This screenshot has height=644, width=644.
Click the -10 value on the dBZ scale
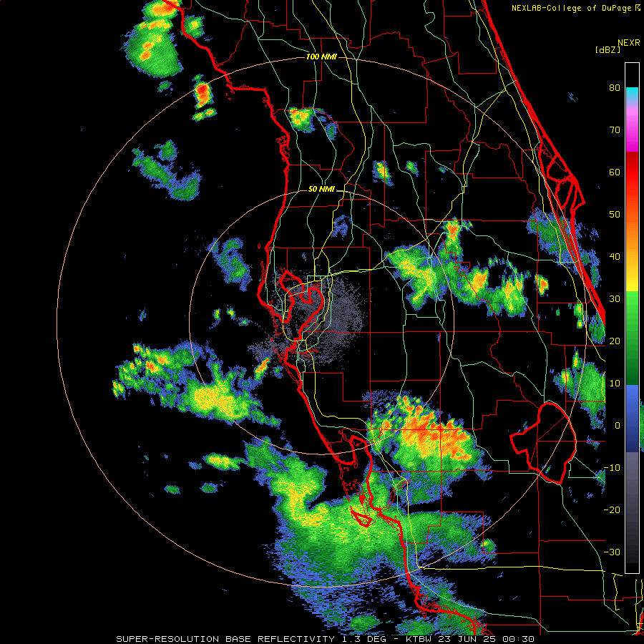click(x=612, y=468)
